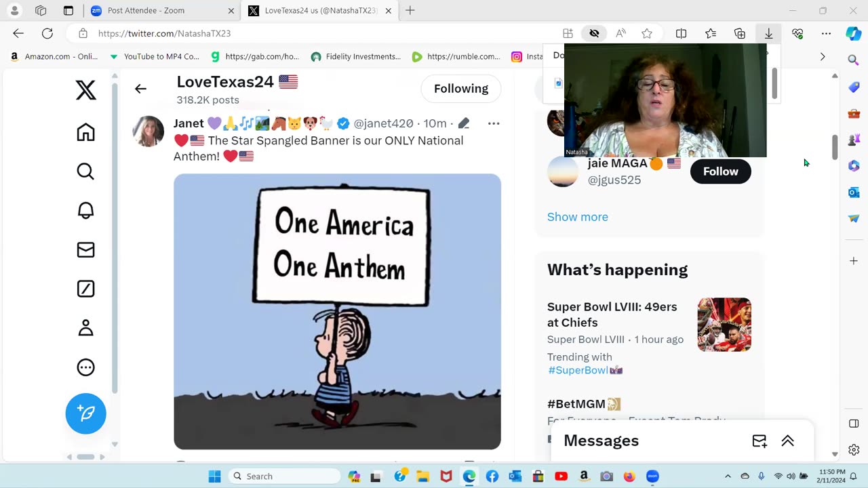868x488 pixels.
Task: Open Amazon.com bookmark
Action: 54,56
